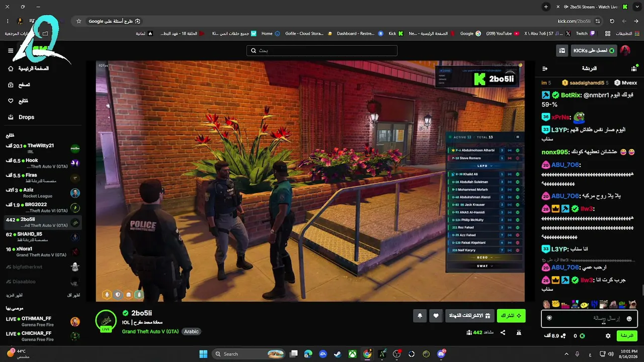Click the Arabic language tag
Screen dimensions: 644x362
pos(191,331)
